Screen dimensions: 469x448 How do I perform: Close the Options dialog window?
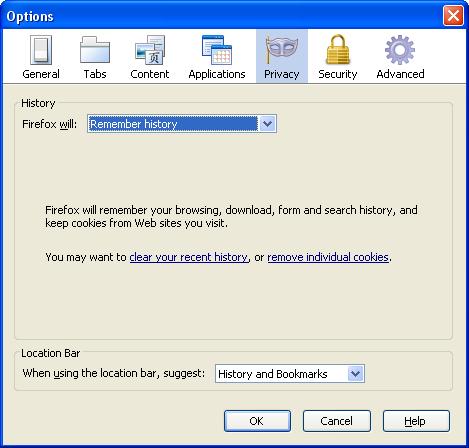click(x=453, y=15)
